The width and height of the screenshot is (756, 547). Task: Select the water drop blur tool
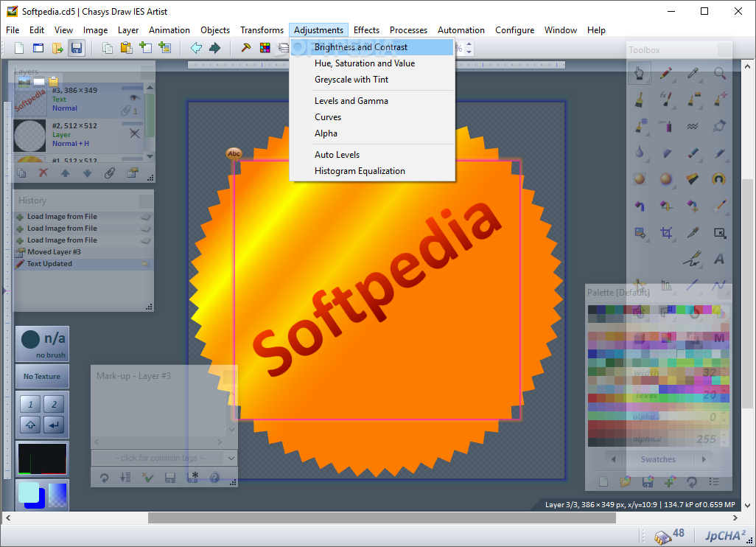click(x=640, y=153)
